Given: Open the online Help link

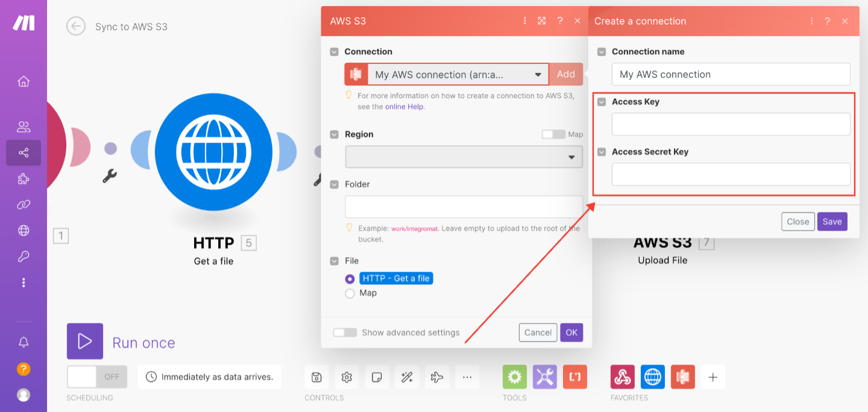Looking at the screenshot, I should 404,107.
